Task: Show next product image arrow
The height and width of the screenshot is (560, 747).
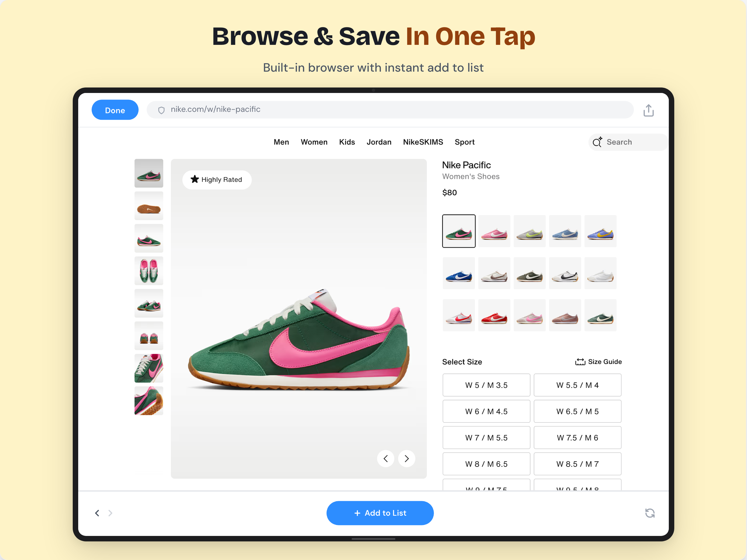Action: tap(407, 458)
